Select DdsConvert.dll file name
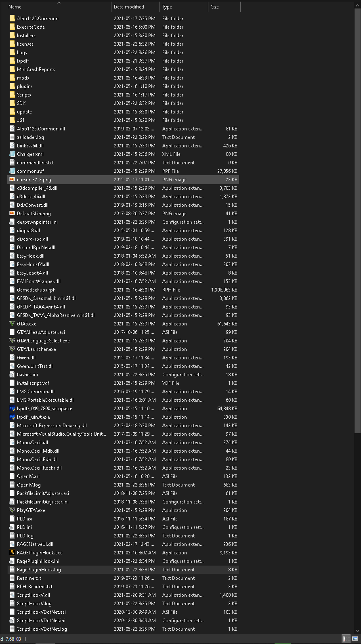 pos(33,205)
